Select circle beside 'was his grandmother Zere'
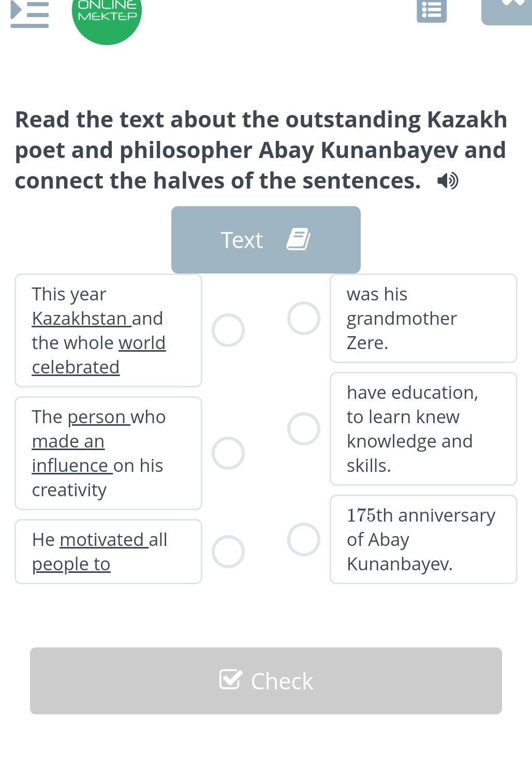532x764 pixels. click(x=304, y=318)
